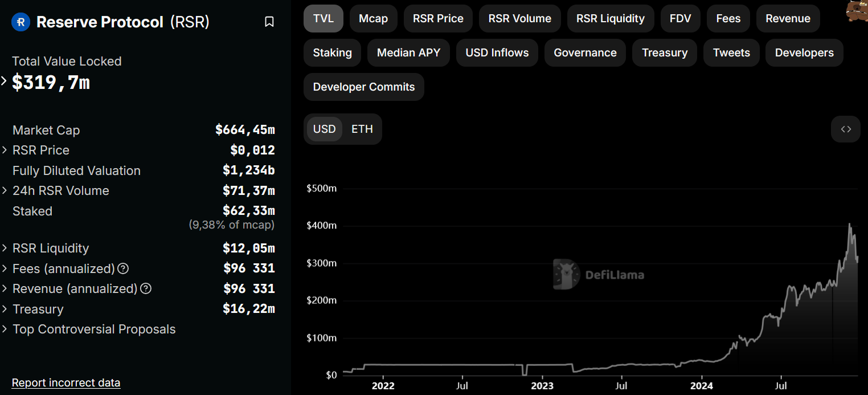Enable the Developers chart metric
The height and width of the screenshot is (395, 868).
[x=804, y=53]
